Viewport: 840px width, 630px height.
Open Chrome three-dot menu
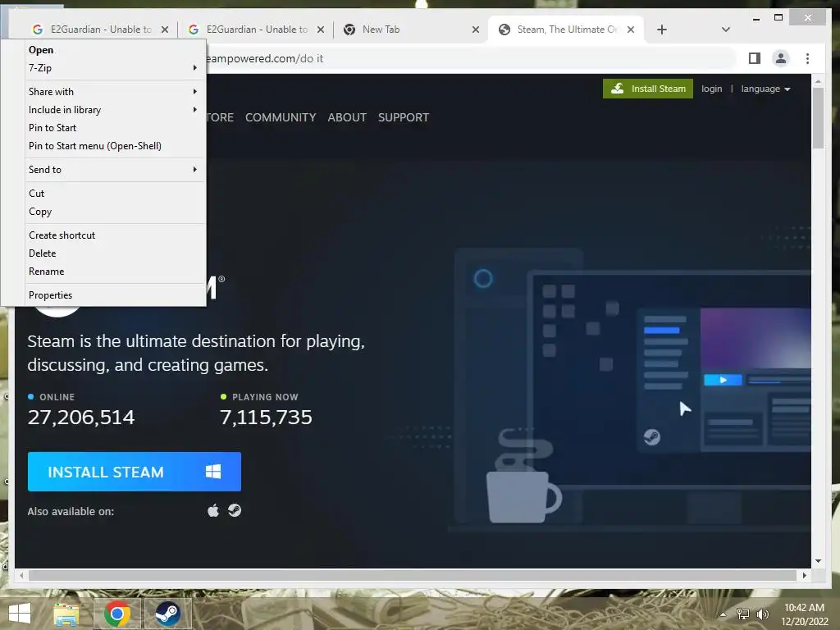pyautogui.click(x=807, y=58)
